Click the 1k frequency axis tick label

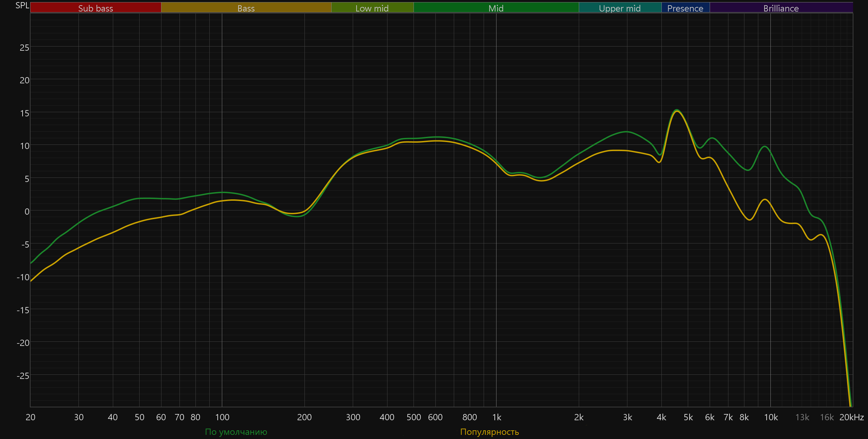coord(496,417)
